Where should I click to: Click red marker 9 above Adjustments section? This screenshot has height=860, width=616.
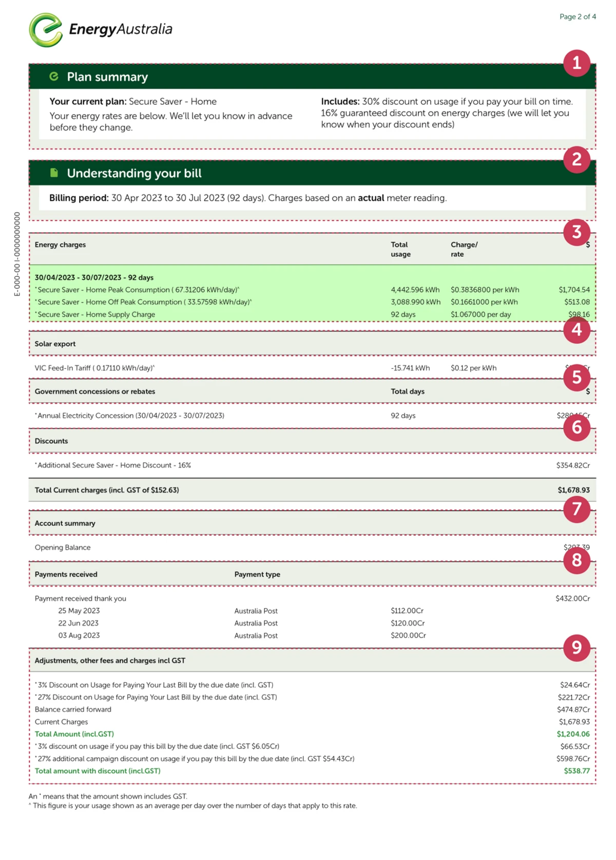click(576, 648)
